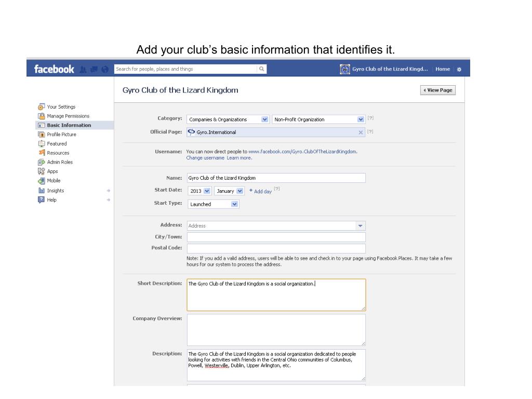Click the Short Description text area
This screenshot has height=399, width=532.
[276, 295]
